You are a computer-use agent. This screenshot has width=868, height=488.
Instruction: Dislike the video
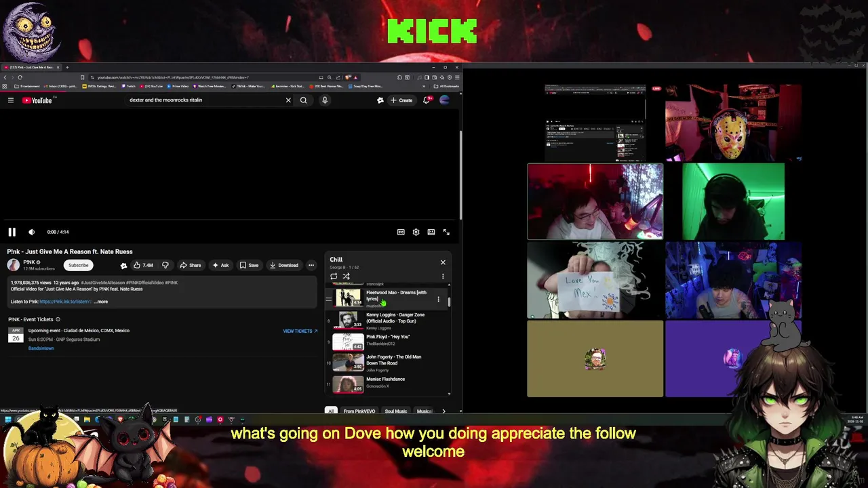pos(165,265)
